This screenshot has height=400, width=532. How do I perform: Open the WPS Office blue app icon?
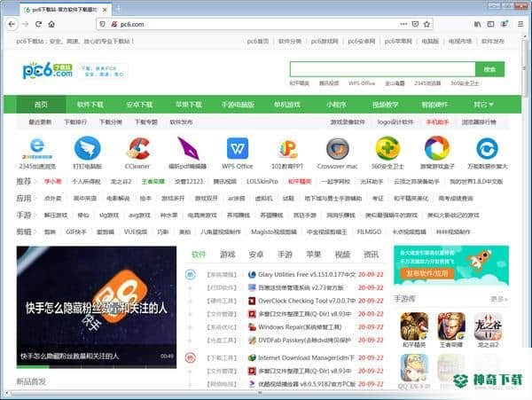238,148
